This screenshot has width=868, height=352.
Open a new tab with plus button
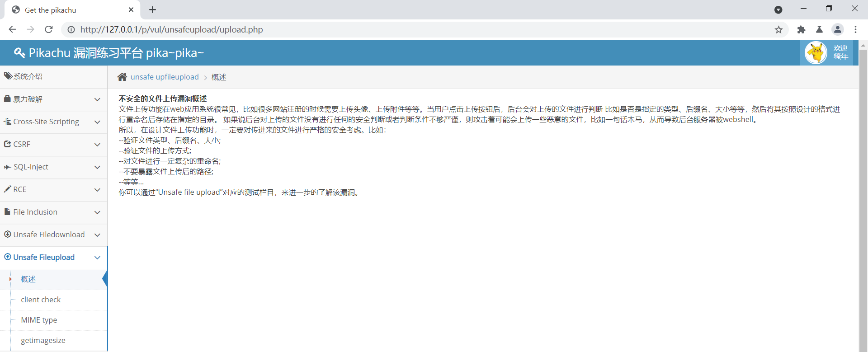[152, 9]
